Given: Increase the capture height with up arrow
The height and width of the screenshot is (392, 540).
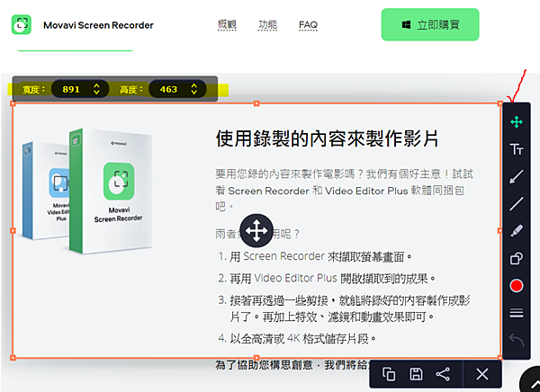Looking at the screenshot, I should (194, 85).
